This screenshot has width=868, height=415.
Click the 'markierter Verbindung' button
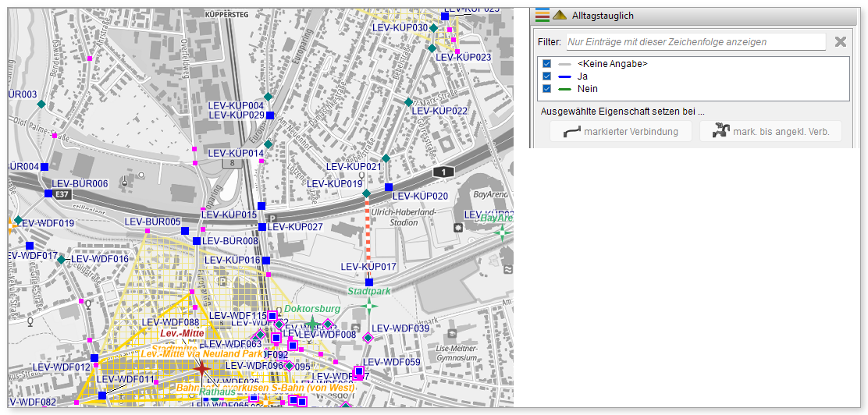pos(621,132)
